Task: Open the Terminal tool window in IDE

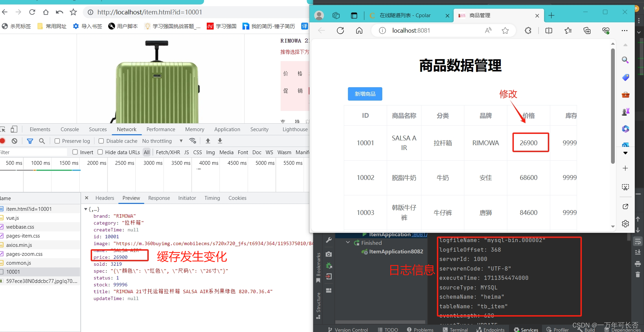Action: [x=455, y=329]
